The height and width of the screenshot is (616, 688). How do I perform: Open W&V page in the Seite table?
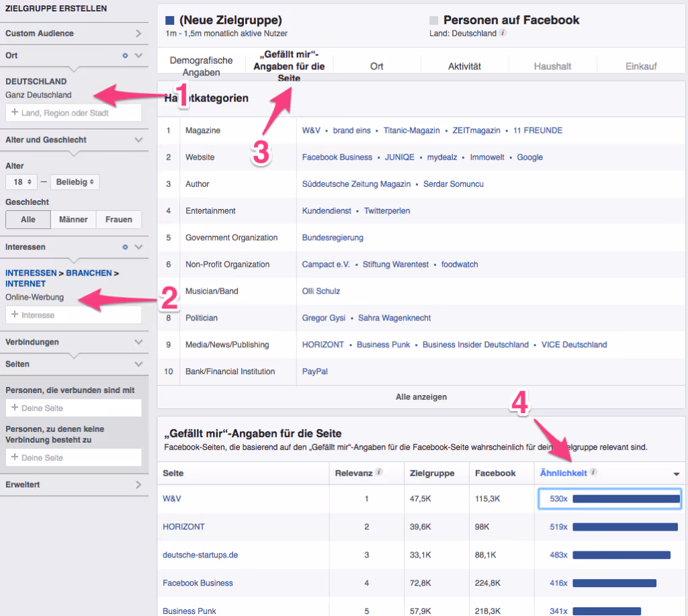coord(171,499)
